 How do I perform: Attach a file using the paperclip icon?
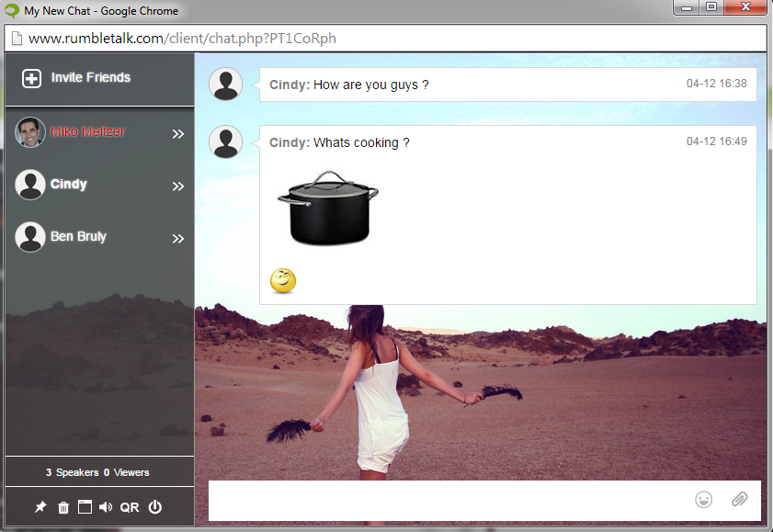739,499
